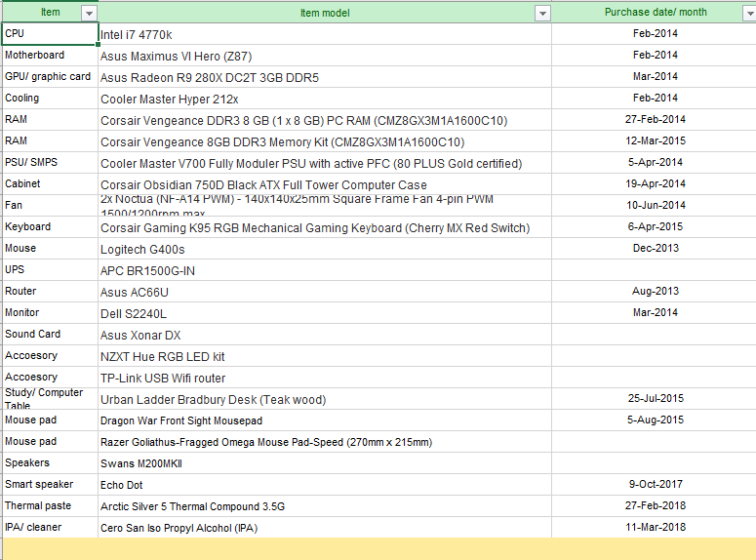Open the Item column filter dropdown
The image size is (756, 560).
(89, 14)
